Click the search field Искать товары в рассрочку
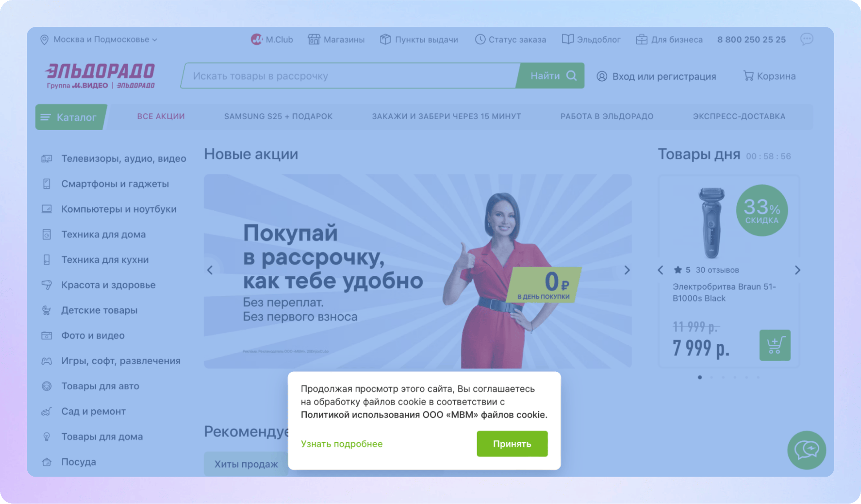The height and width of the screenshot is (504, 861). 350,76
